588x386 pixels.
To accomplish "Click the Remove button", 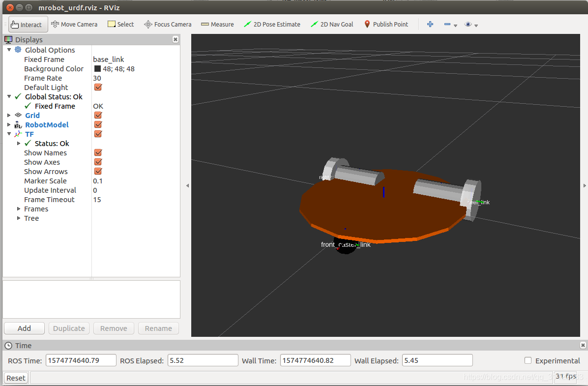I will [114, 328].
